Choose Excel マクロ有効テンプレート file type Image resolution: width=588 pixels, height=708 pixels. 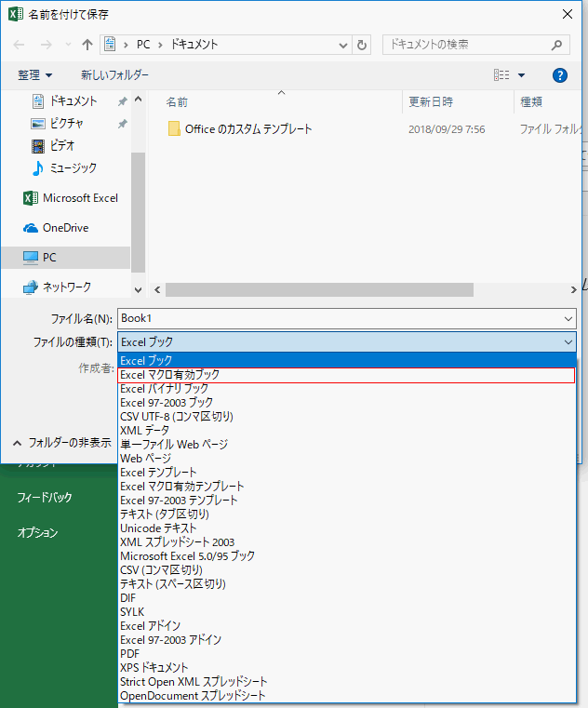[347, 487]
